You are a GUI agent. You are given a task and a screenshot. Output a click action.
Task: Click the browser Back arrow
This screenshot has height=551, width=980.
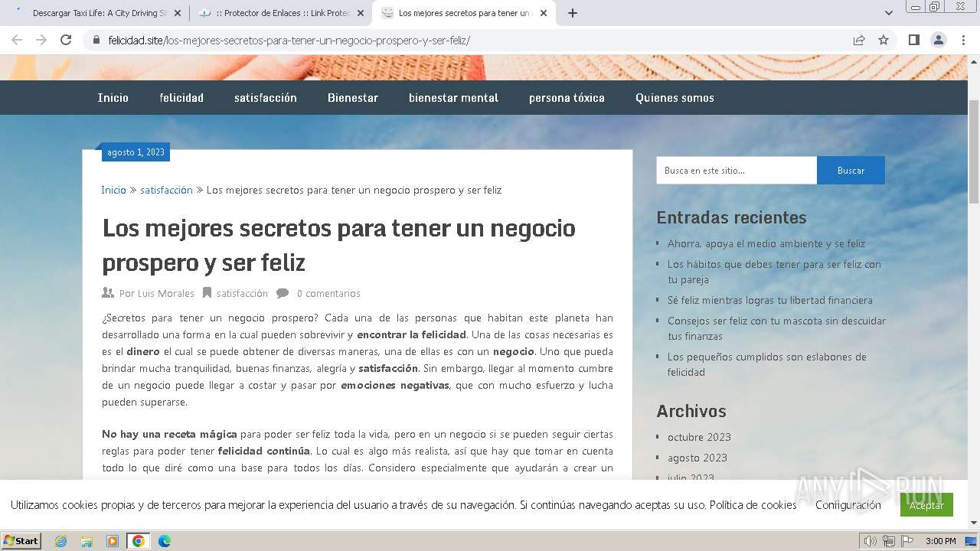click(x=17, y=40)
